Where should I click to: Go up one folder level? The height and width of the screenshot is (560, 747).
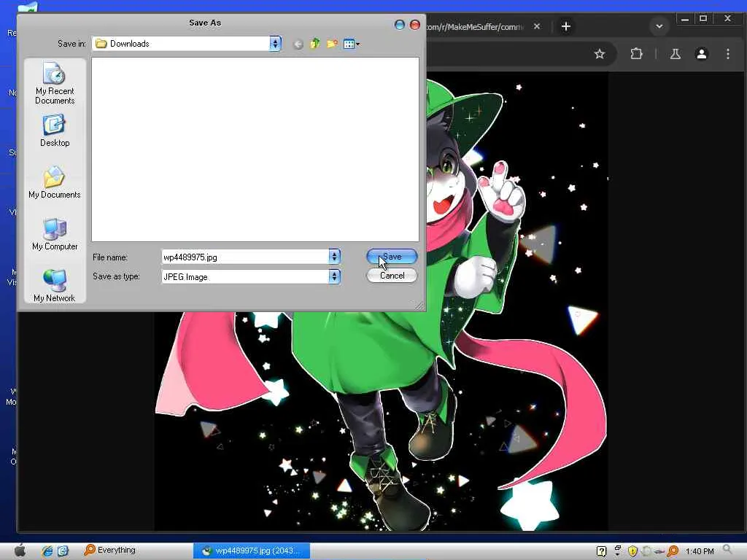pos(315,44)
